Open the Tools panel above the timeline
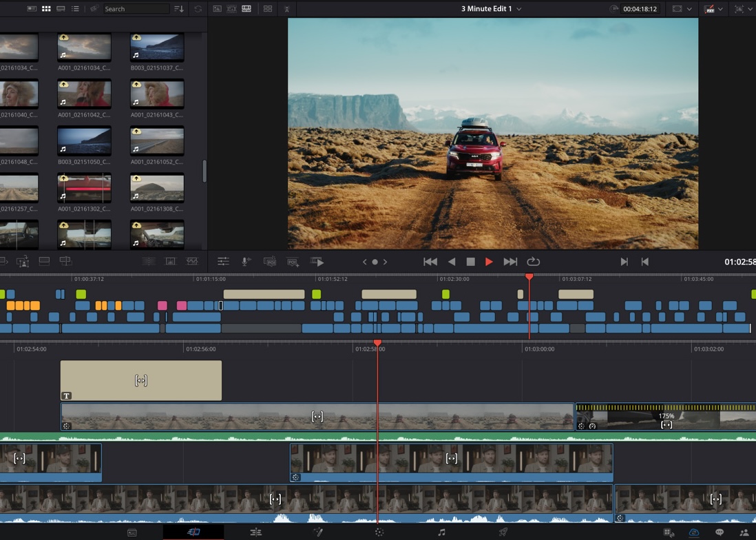 click(x=224, y=262)
